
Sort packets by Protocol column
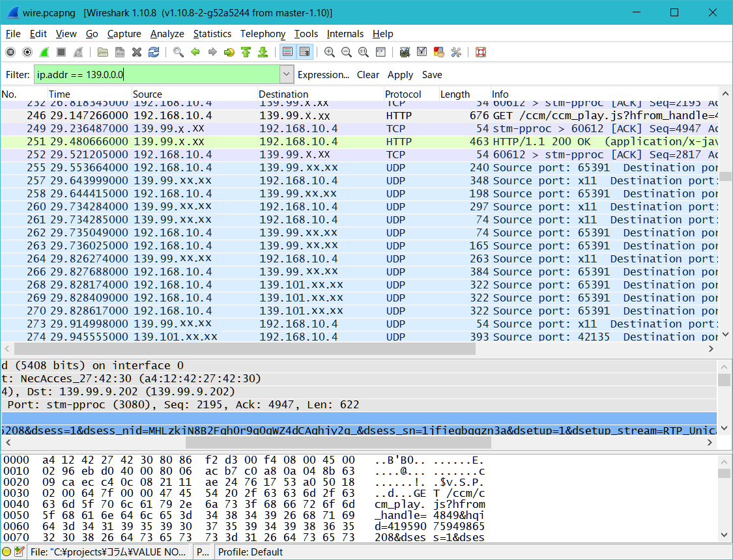point(411,94)
